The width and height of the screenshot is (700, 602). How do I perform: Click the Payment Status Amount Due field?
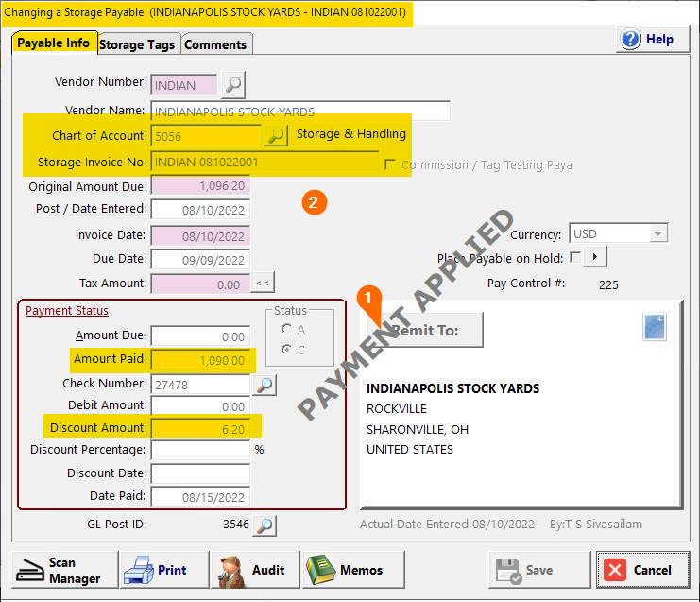click(200, 335)
